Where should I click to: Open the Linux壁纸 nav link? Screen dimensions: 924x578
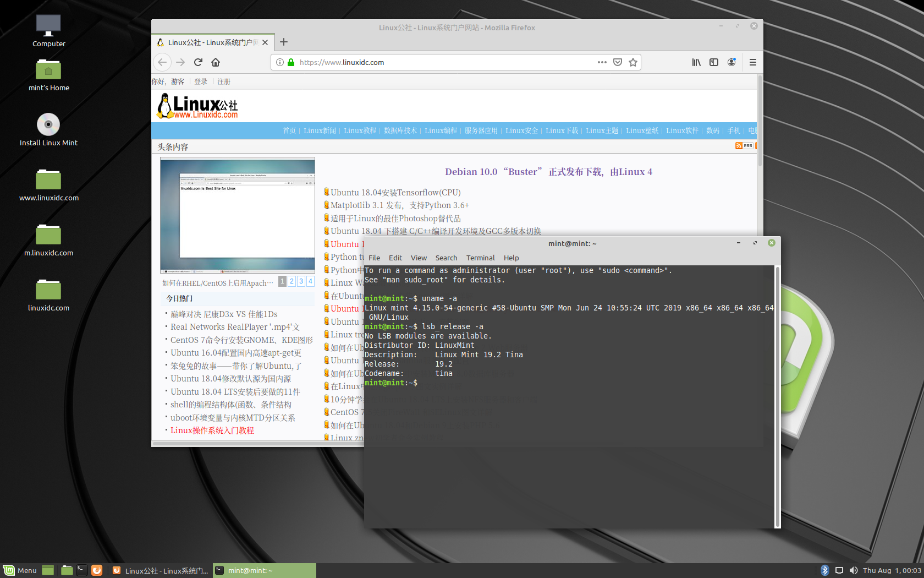coord(642,130)
